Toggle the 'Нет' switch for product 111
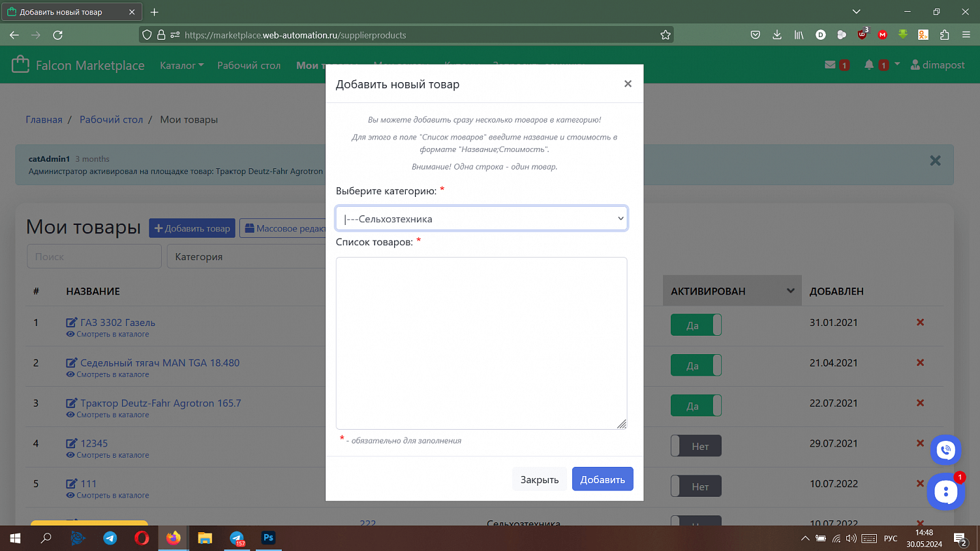This screenshot has height=551, width=980. point(696,487)
